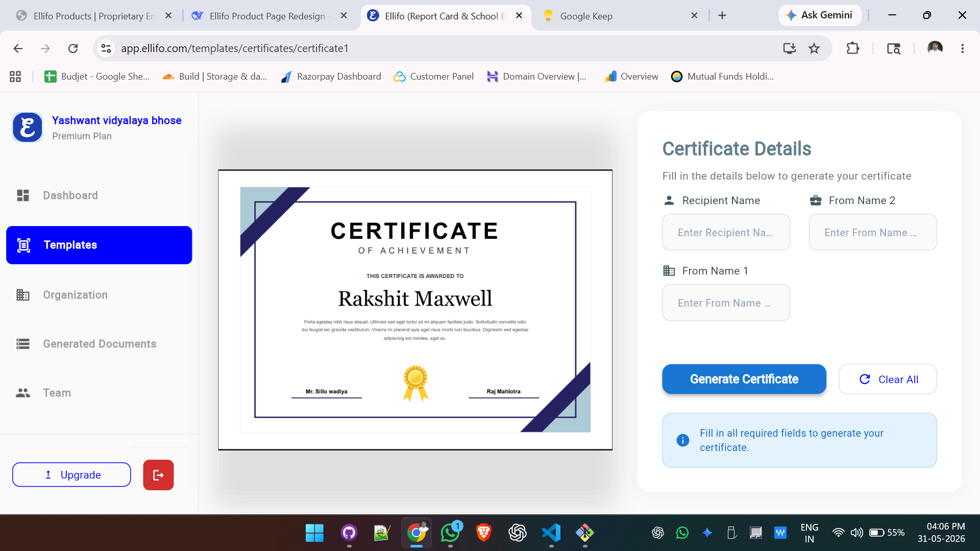Image resolution: width=980 pixels, height=551 pixels.
Task: Click the briefcase icon beside From Name 2
Action: click(816, 201)
